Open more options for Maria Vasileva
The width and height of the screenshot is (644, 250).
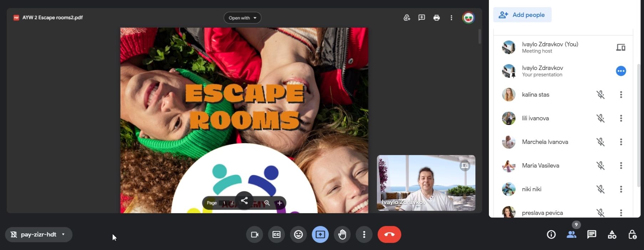click(621, 165)
